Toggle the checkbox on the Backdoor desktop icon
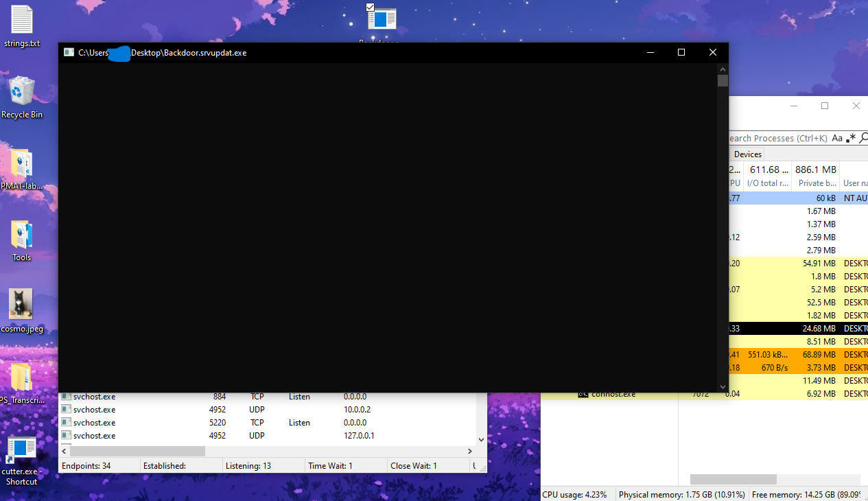This screenshot has height=501, width=868. [371, 7]
